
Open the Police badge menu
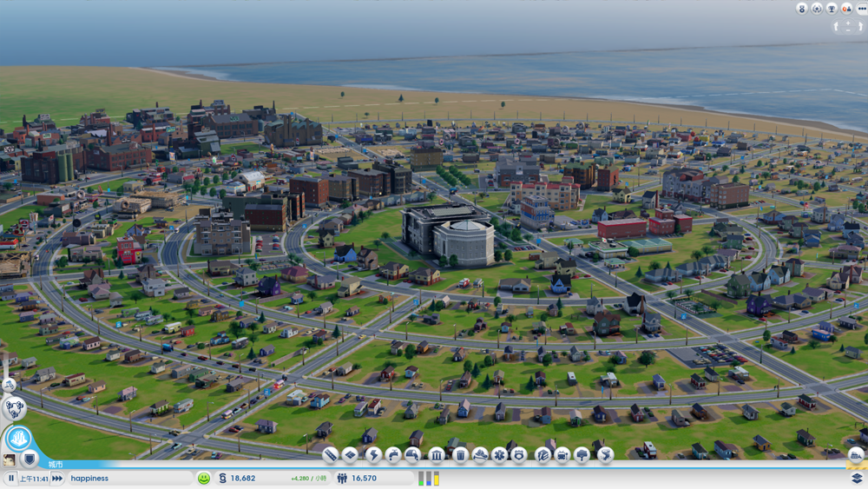point(519,454)
